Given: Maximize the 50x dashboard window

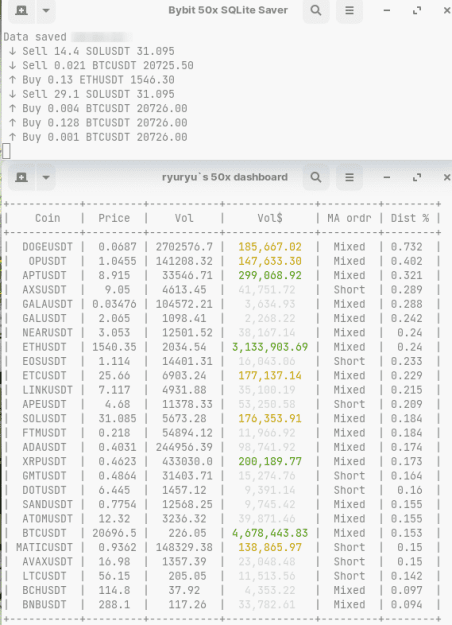Looking at the screenshot, I should coord(417,177).
